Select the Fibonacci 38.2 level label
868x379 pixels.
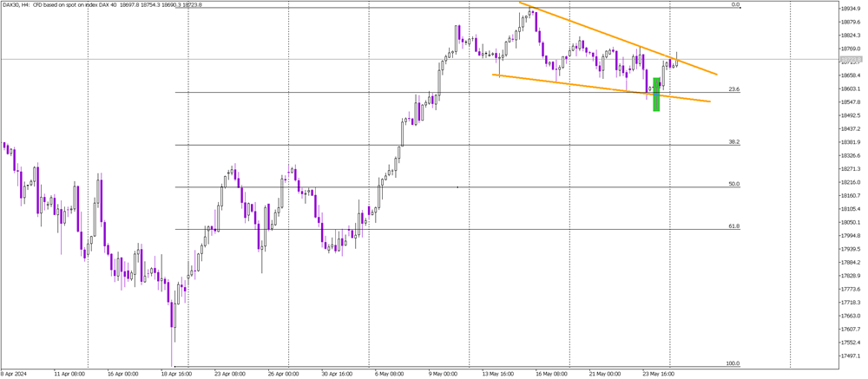click(735, 141)
